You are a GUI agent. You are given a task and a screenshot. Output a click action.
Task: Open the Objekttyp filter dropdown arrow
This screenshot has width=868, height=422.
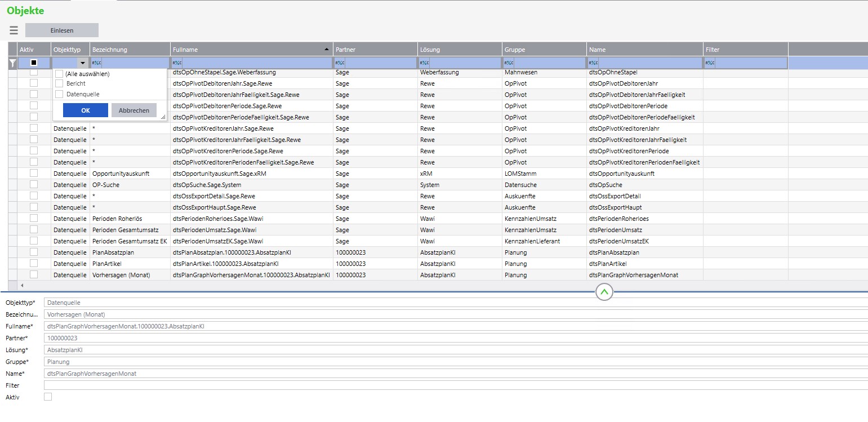[83, 63]
